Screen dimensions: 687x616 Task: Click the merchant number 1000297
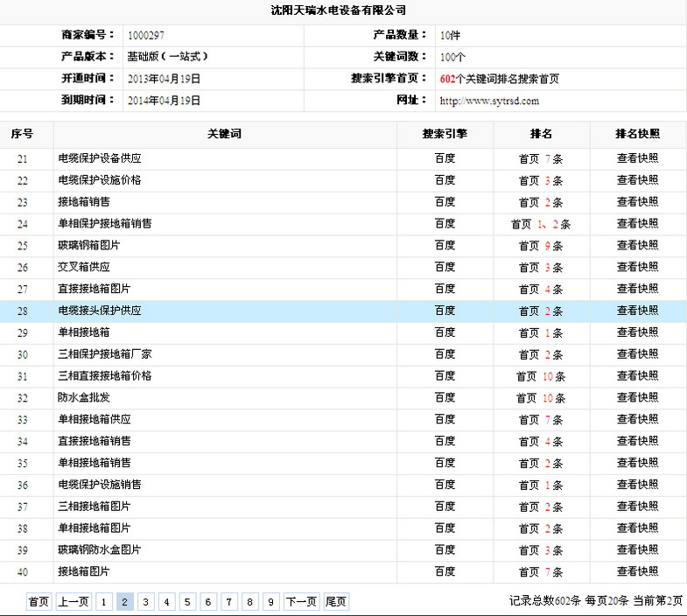point(146,36)
